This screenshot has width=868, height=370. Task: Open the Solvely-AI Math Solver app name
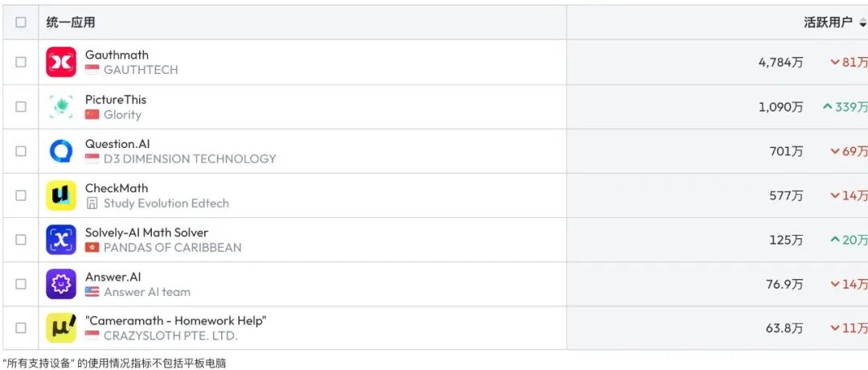click(x=147, y=232)
